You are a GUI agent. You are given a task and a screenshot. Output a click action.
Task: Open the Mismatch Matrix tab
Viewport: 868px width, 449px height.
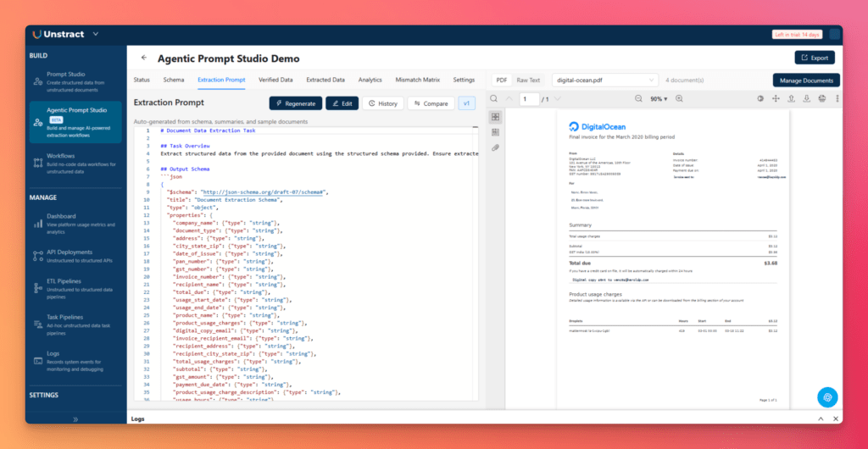pos(418,80)
